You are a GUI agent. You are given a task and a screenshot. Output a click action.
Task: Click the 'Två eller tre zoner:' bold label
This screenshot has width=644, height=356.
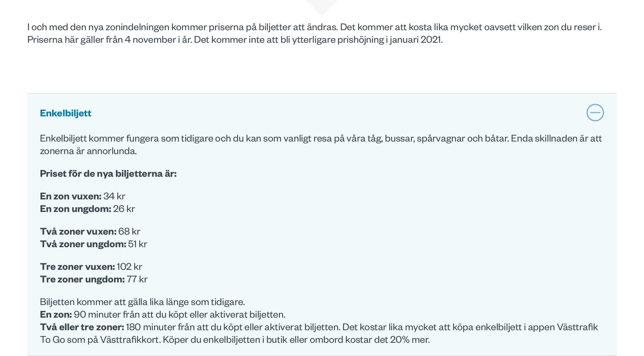(x=82, y=327)
